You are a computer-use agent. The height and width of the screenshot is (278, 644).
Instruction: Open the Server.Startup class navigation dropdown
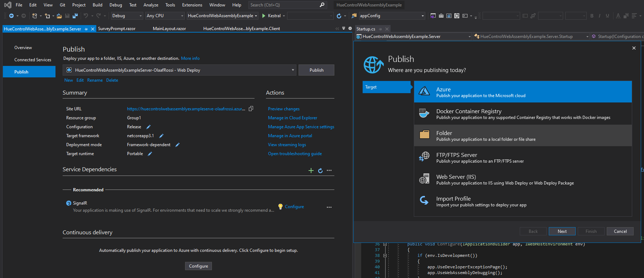(531, 37)
